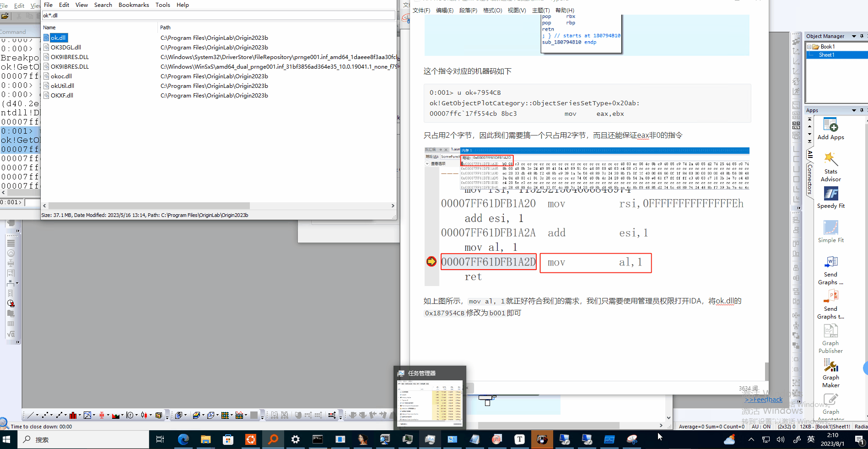
Task: Expand the Heatmap plot dropdown arrow
Action: 232,415
